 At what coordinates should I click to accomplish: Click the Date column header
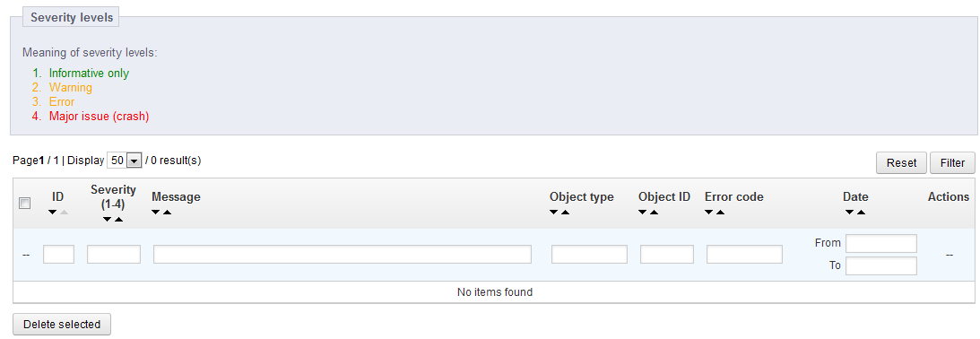tap(855, 197)
